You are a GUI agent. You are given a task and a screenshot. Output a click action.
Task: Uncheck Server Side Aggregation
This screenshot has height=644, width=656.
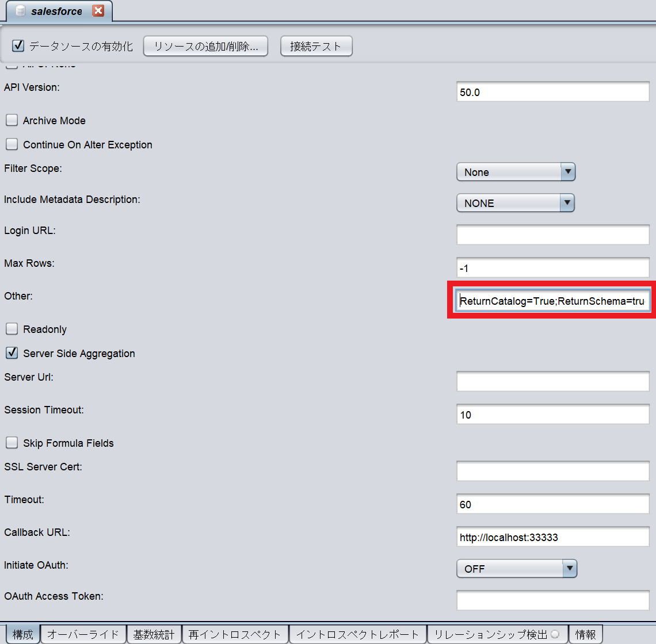click(12, 354)
